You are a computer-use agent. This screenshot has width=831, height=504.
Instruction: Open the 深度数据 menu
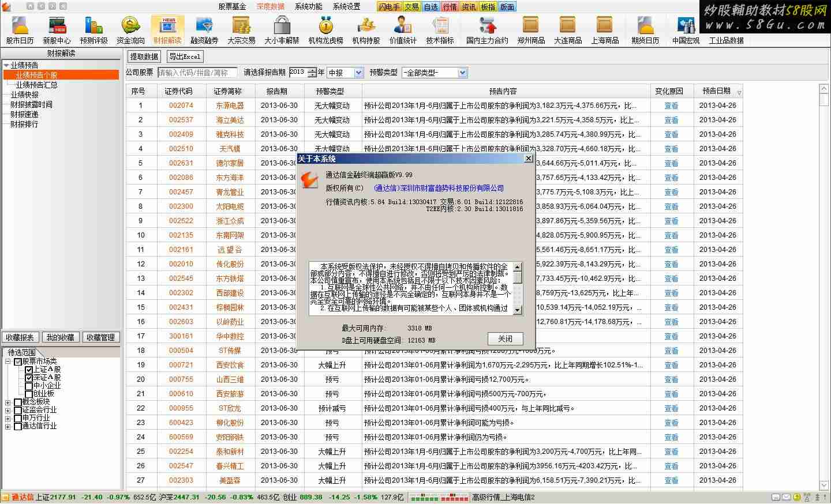[271, 7]
